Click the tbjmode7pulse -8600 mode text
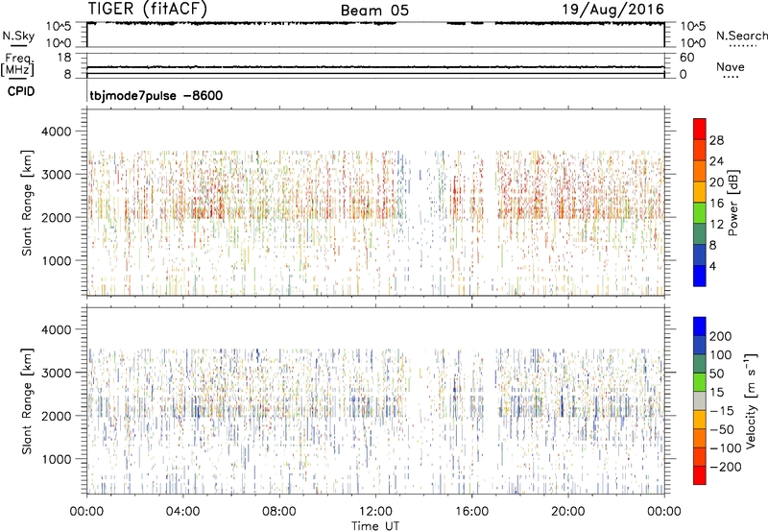 point(156,95)
